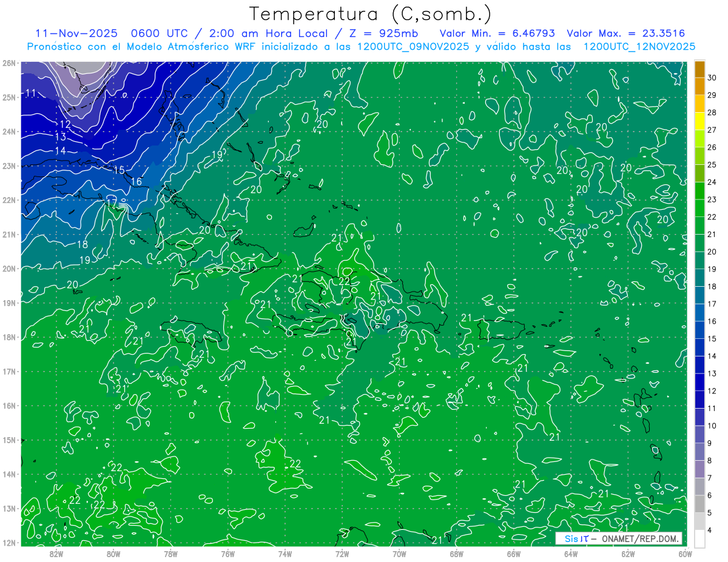The width and height of the screenshot is (728, 562).
Task: Click the "15N" latitude axis label
Action: click(x=8, y=440)
